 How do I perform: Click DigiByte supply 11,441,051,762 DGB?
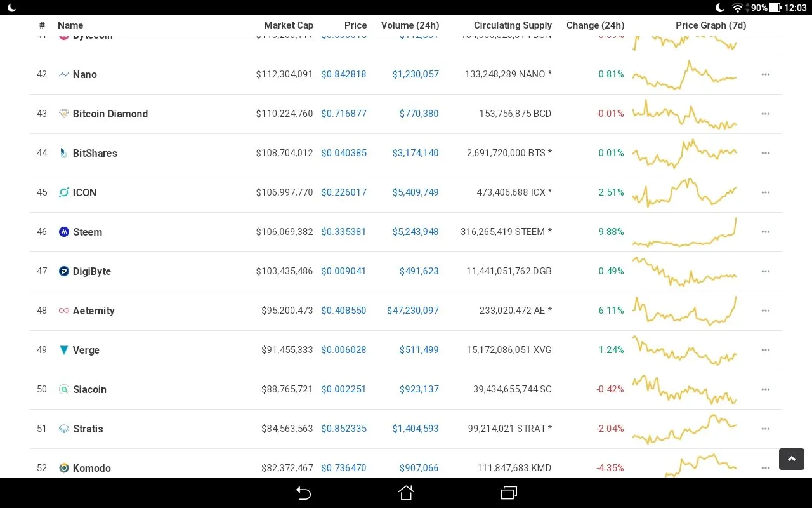coord(509,271)
